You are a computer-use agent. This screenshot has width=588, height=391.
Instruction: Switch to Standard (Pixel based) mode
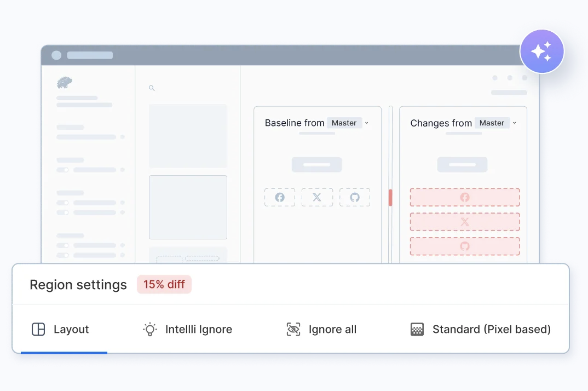coord(481,330)
